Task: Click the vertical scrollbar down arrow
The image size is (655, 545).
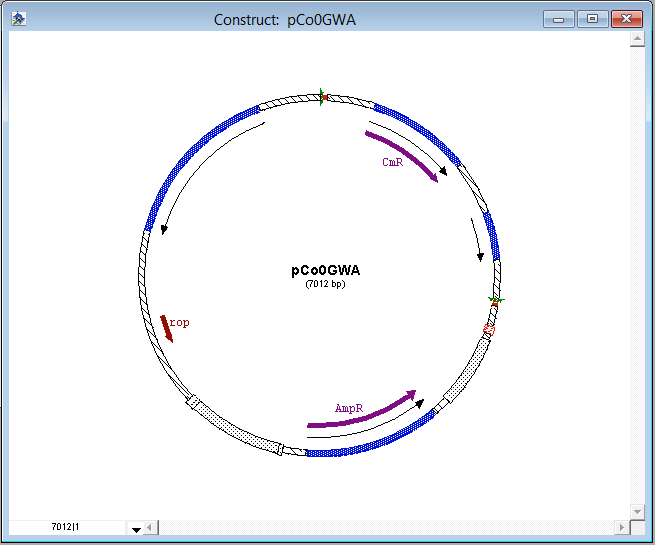Action: coord(637,511)
